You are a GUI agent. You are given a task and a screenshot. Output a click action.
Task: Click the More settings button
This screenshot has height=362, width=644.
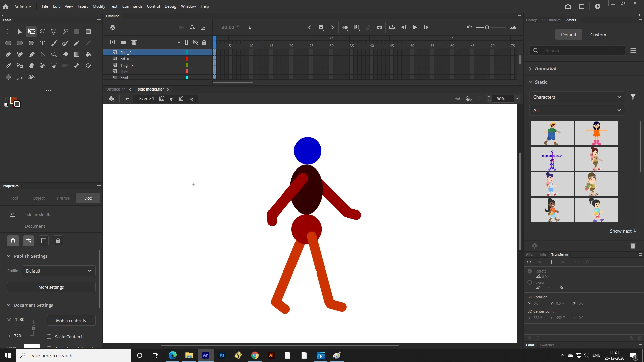(x=51, y=287)
